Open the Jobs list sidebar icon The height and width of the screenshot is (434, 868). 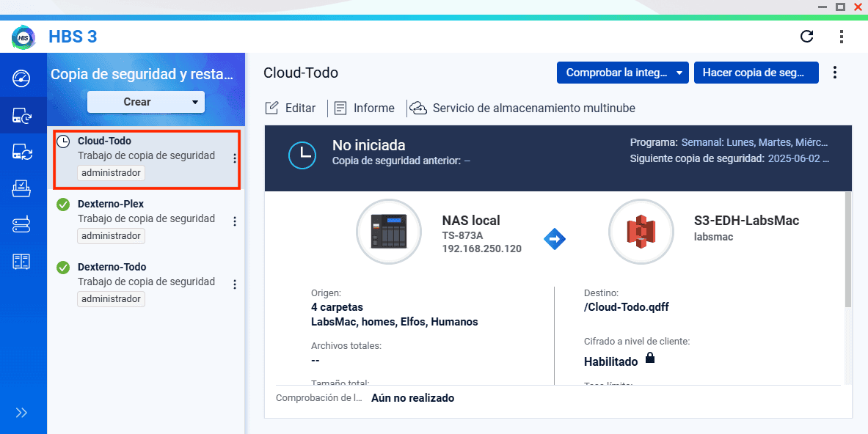click(x=22, y=188)
